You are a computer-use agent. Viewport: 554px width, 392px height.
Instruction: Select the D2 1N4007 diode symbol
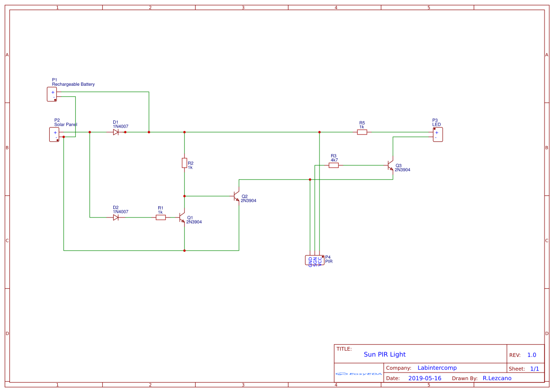coord(116,218)
